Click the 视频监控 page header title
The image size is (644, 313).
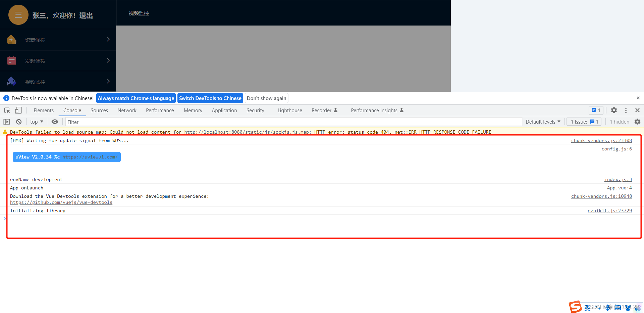139,13
